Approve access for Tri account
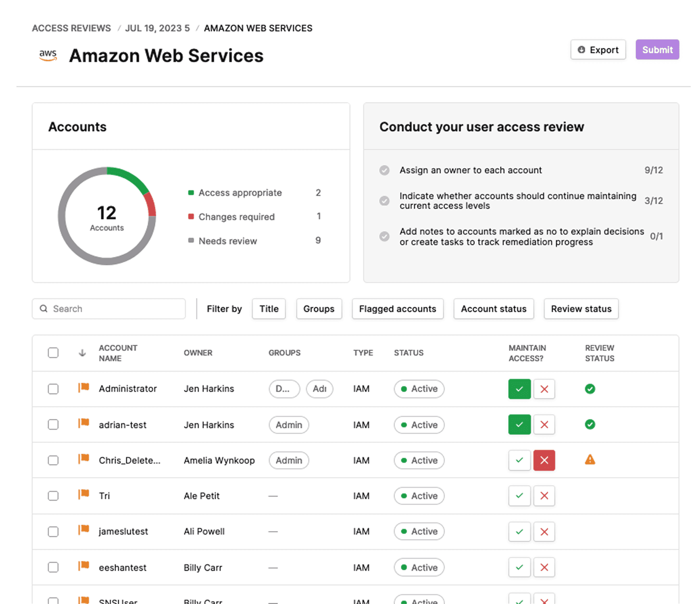 click(x=519, y=496)
